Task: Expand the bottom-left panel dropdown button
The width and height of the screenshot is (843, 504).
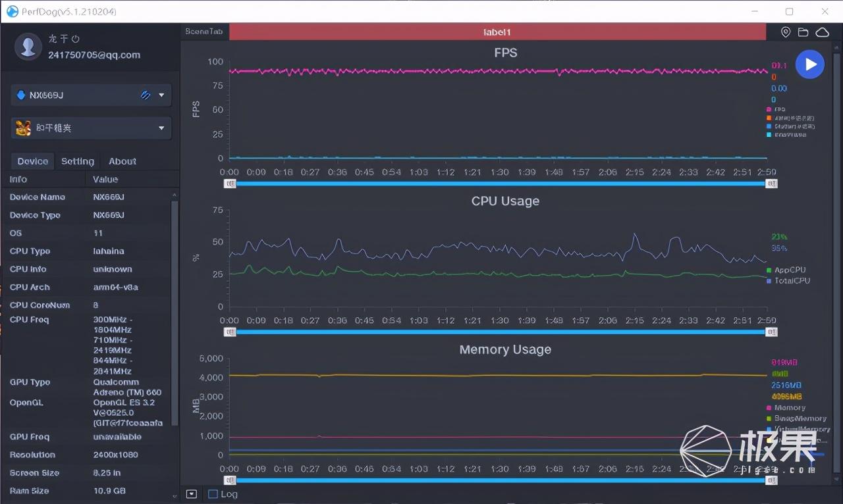Action: tap(192, 494)
